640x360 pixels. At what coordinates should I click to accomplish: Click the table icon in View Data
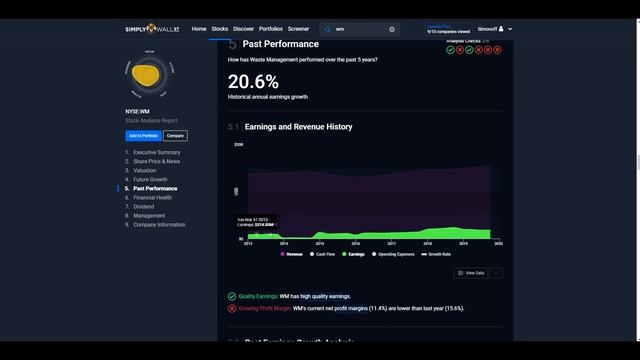click(460, 273)
